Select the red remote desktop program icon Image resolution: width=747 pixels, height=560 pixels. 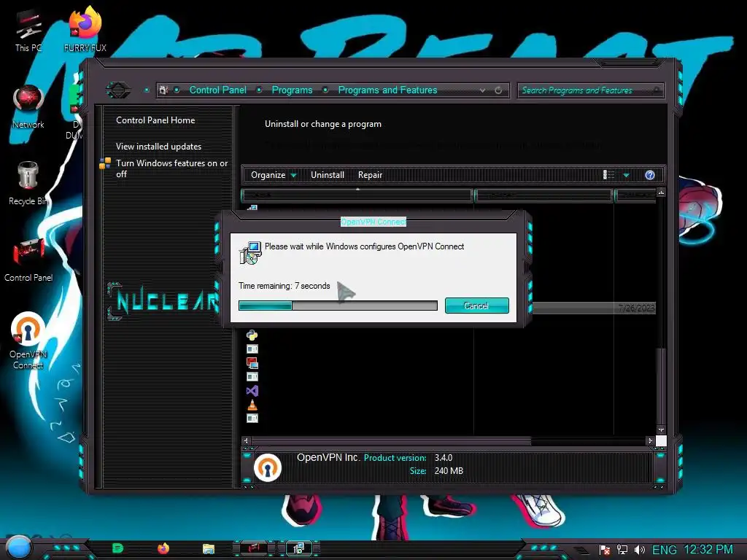[252, 363]
